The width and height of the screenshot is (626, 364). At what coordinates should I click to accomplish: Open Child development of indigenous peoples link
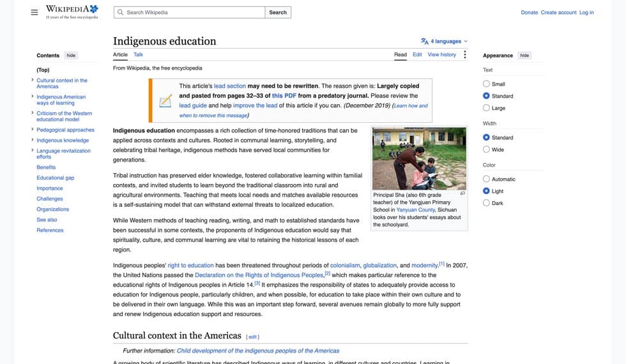tap(258, 351)
